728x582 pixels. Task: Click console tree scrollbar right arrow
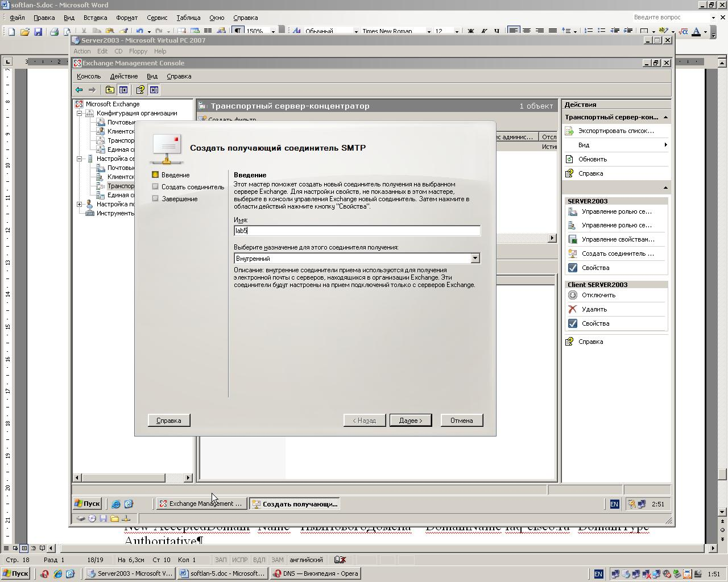coord(188,478)
